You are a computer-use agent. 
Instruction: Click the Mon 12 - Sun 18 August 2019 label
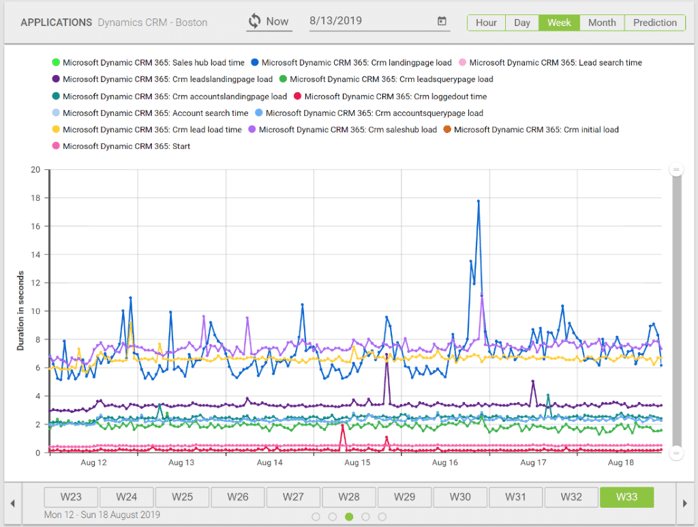point(102,515)
